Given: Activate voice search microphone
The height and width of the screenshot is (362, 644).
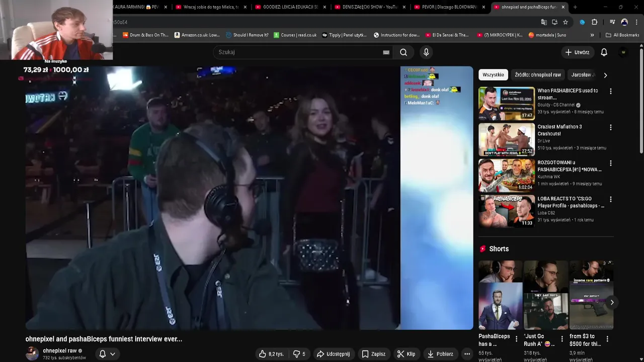Looking at the screenshot, I should 426,52.
